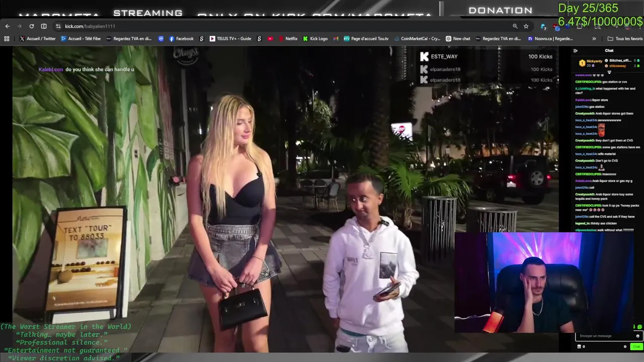Open chat settings gear icon
Viewport: 644px width, 362px height.
[625, 346]
